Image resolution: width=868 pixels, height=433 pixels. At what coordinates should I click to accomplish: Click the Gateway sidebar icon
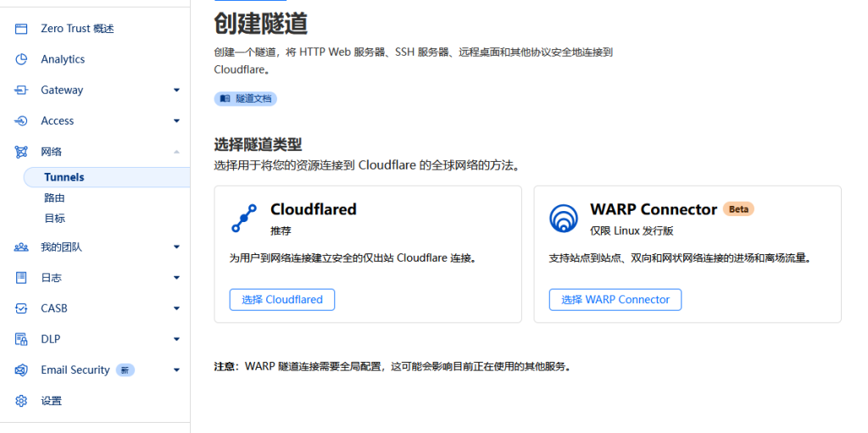click(21, 91)
